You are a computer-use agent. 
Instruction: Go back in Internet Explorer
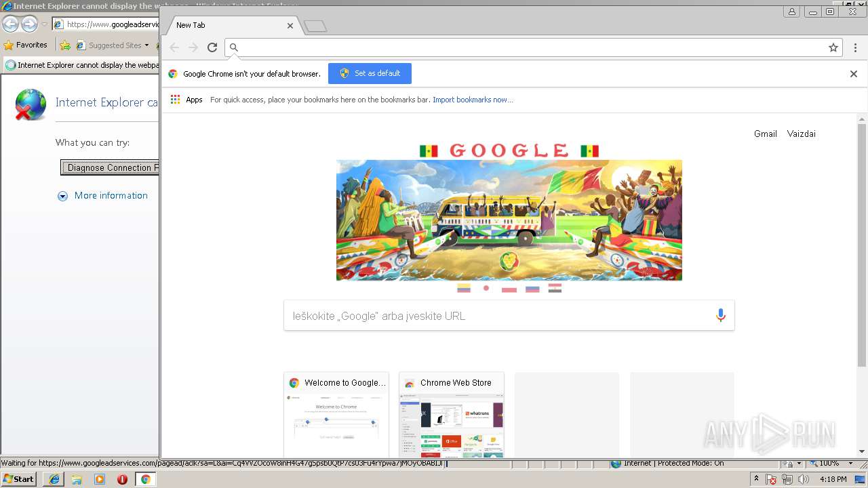10,24
